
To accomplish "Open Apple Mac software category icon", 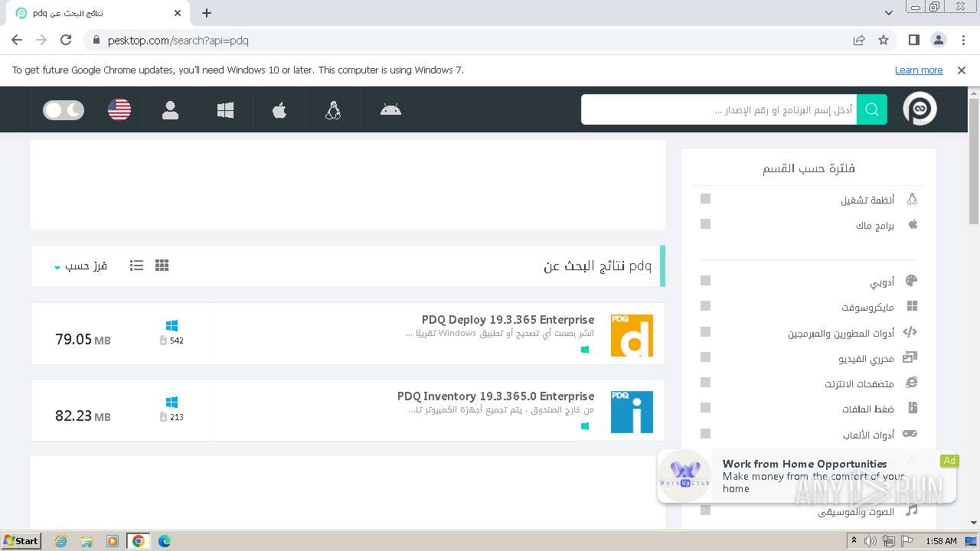I will (x=279, y=110).
